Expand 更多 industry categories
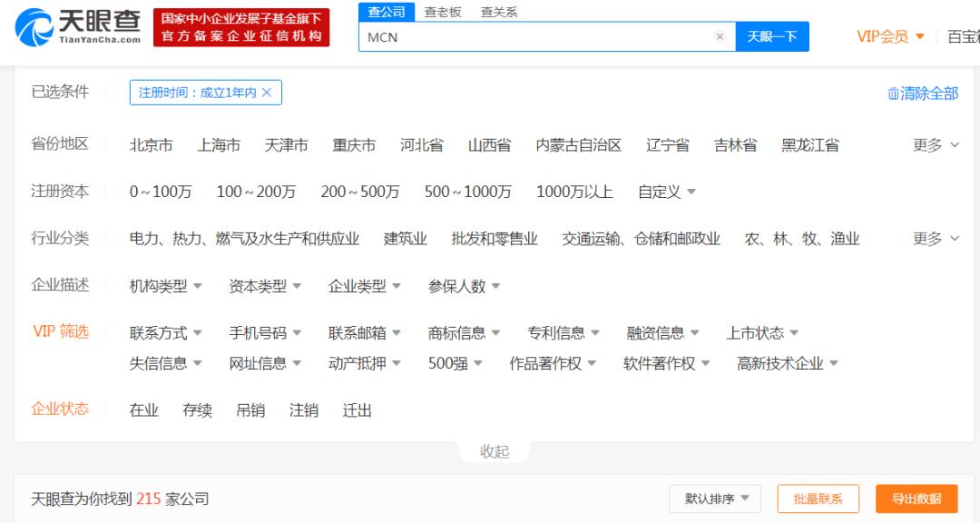This screenshot has width=980, height=523. coord(936,239)
